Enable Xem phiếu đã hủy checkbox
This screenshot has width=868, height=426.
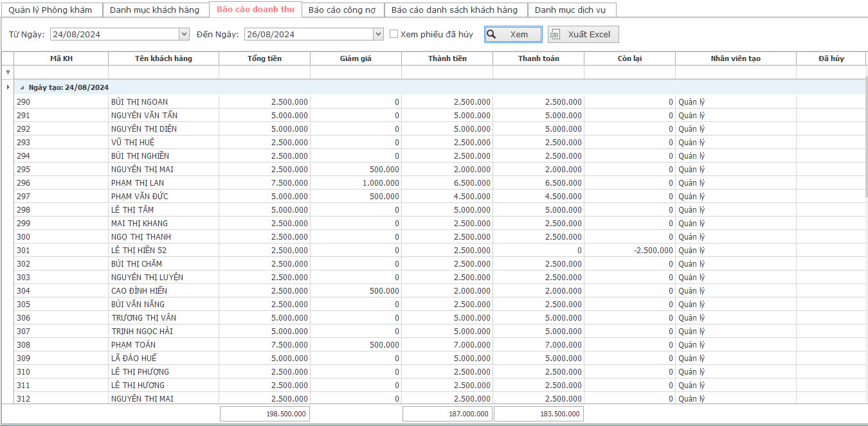click(394, 34)
